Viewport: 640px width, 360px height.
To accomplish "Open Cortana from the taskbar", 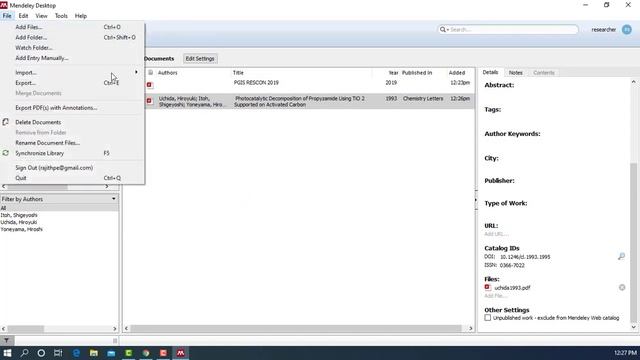I will click(x=41, y=353).
